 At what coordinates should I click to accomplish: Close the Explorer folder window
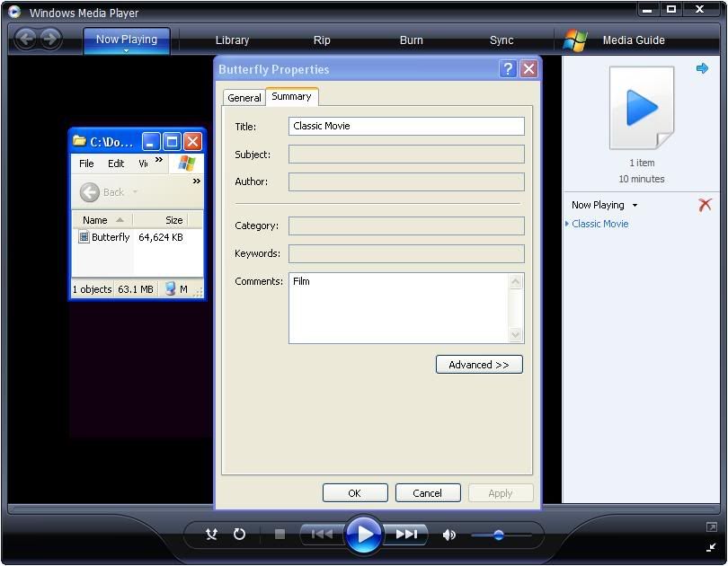point(192,142)
